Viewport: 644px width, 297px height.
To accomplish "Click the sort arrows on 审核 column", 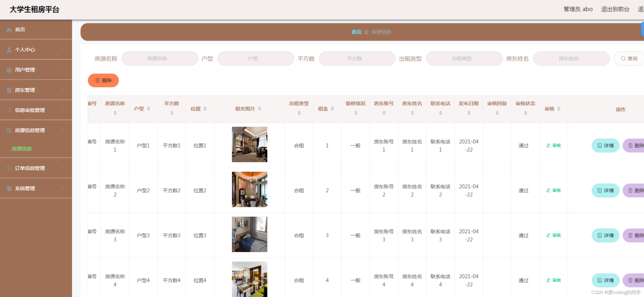I will click(x=559, y=109).
